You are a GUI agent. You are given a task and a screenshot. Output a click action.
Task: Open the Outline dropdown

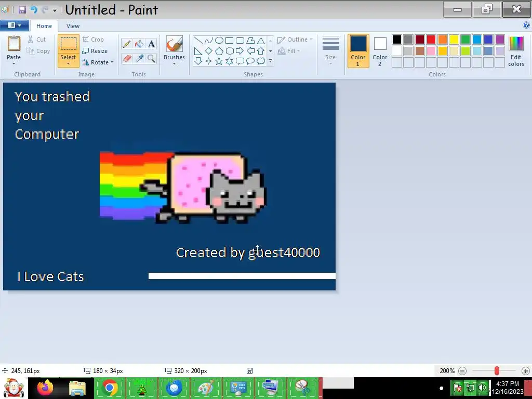pyautogui.click(x=295, y=39)
